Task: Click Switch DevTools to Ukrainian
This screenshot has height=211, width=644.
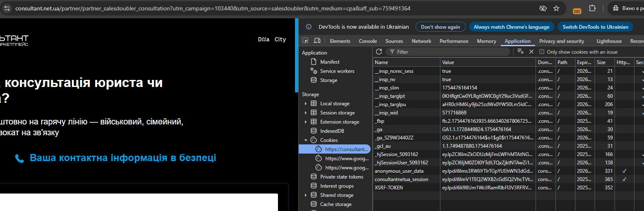Action: [x=595, y=27]
